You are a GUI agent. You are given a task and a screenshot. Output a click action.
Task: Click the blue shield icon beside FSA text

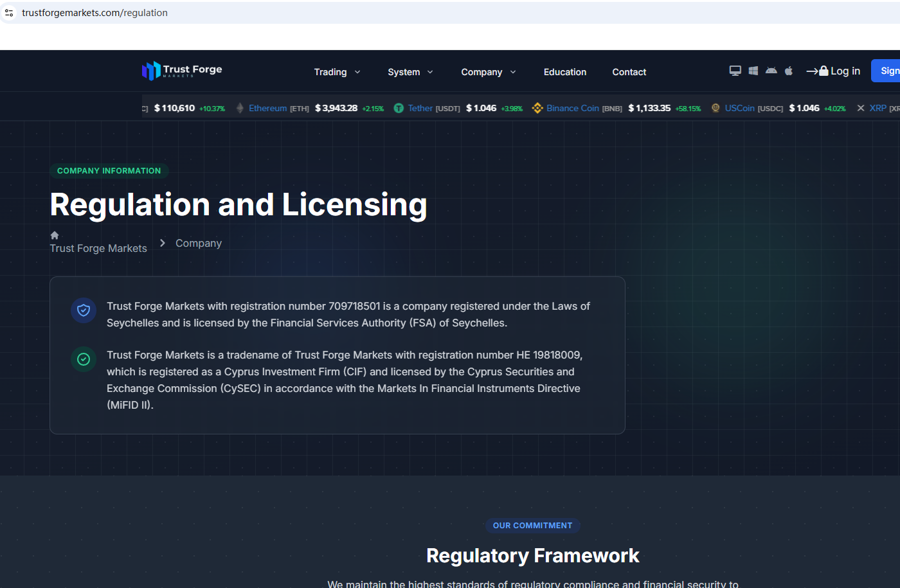click(84, 310)
